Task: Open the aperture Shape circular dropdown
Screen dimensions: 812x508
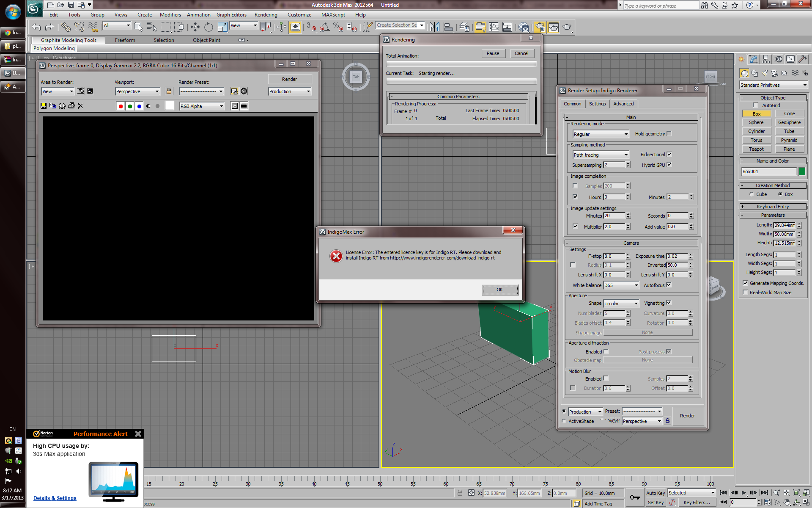Action: pyautogui.click(x=621, y=303)
